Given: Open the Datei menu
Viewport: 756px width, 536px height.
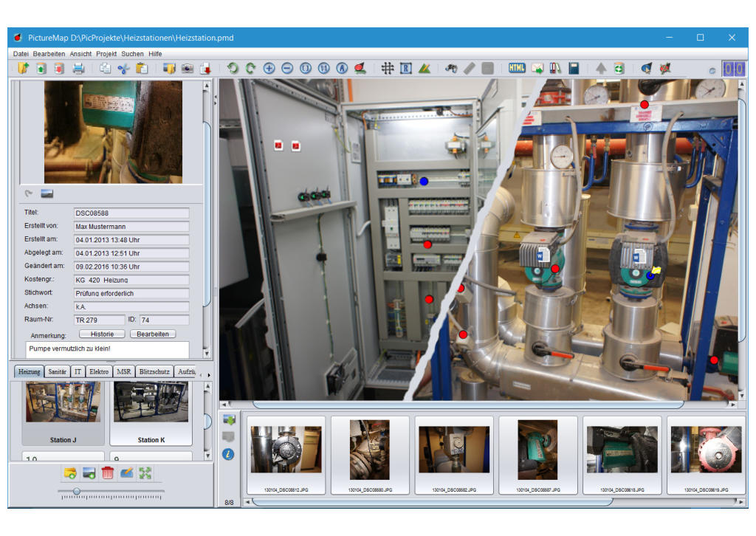Looking at the screenshot, I should click(21, 54).
